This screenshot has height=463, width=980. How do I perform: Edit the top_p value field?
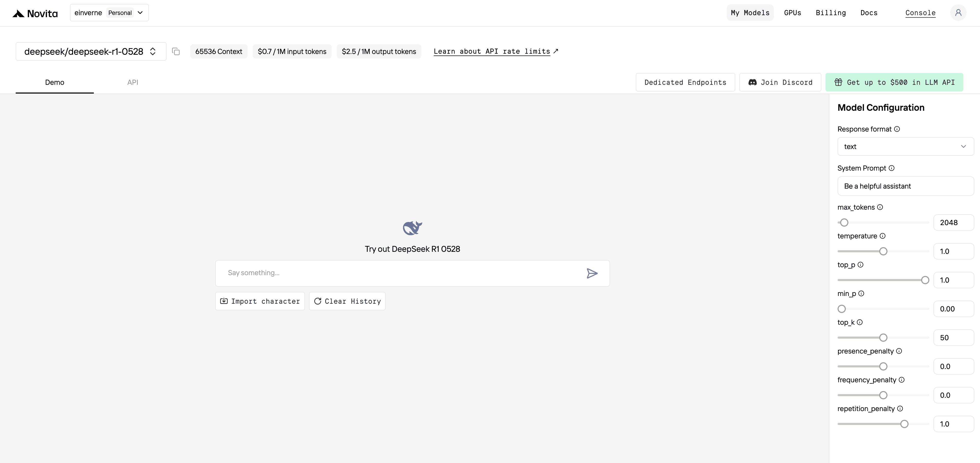click(953, 281)
